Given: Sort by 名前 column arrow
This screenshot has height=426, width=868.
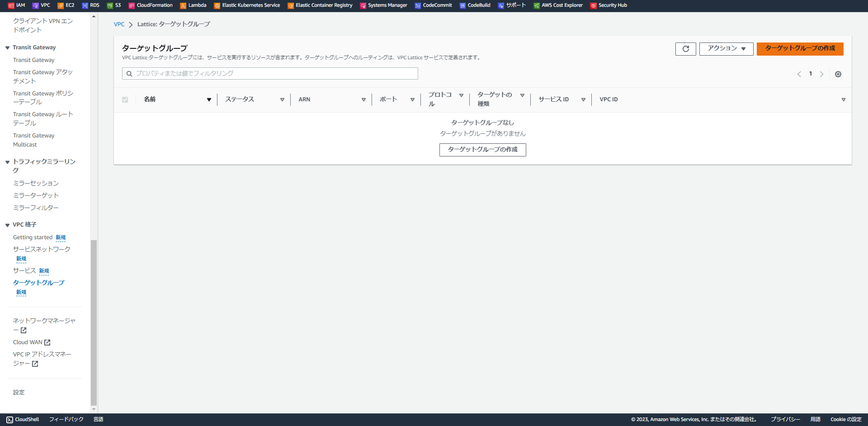Looking at the screenshot, I should coord(209,99).
